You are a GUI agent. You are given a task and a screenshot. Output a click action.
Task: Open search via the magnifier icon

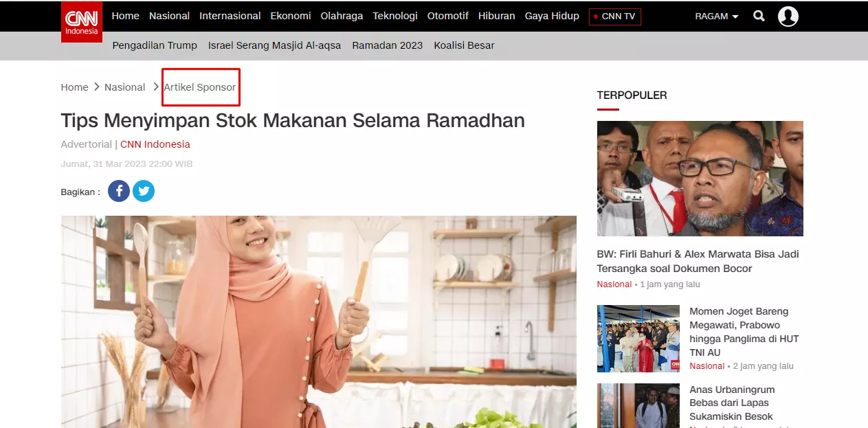pos(759,16)
